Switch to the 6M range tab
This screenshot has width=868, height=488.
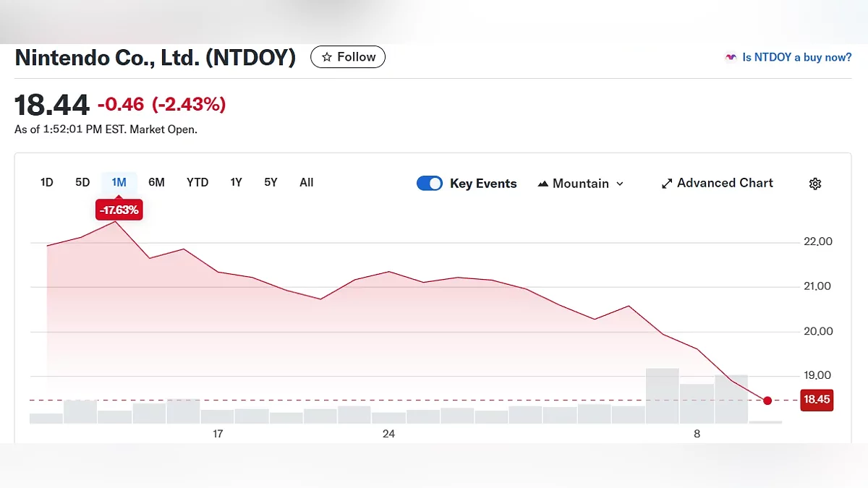pyautogui.click(x=156, y=182)
